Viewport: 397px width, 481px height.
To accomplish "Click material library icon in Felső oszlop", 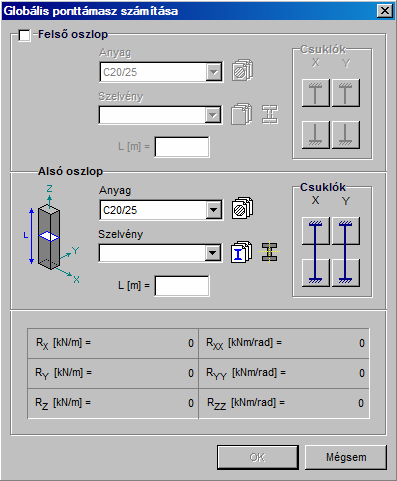I will click(242, 71).
